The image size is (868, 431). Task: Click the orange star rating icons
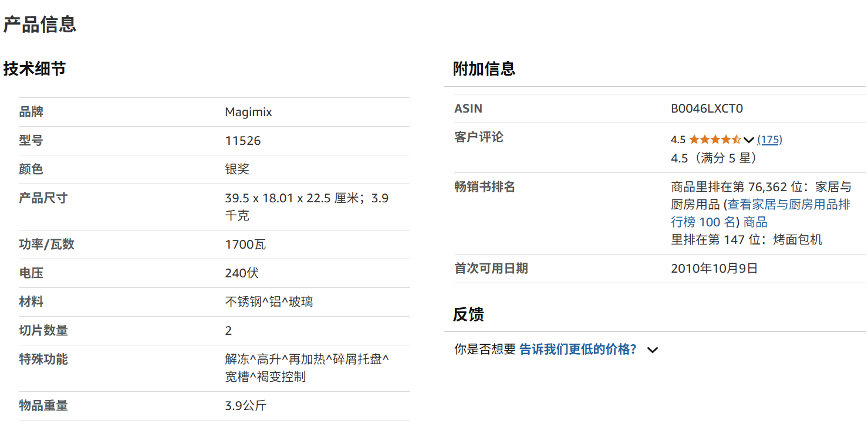point(714,140)
